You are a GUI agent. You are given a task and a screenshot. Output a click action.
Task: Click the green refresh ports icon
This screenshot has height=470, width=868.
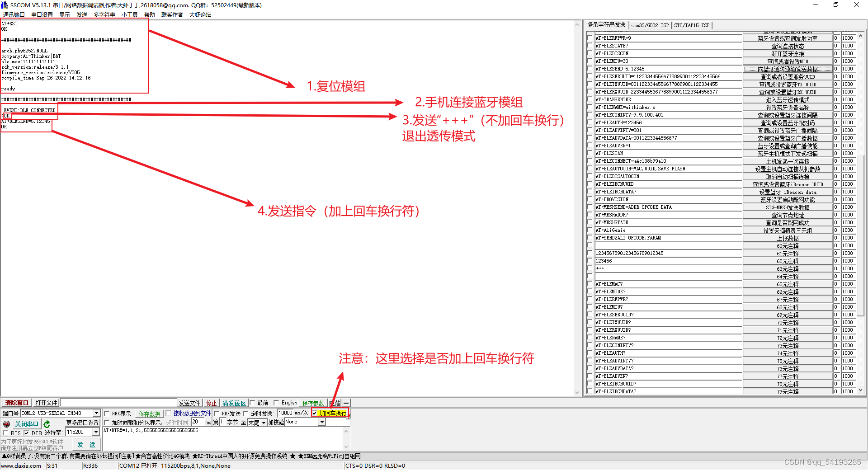tap(47, 424)
